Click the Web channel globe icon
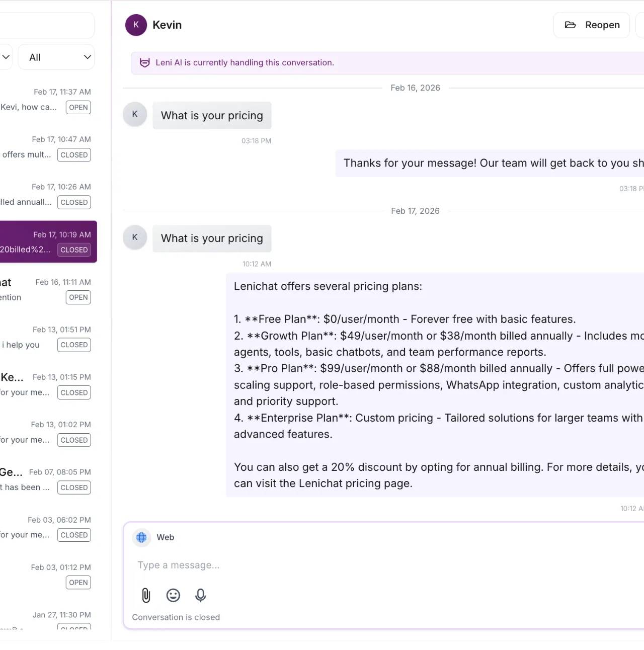The image size is (644, 650). click(141, 537)
